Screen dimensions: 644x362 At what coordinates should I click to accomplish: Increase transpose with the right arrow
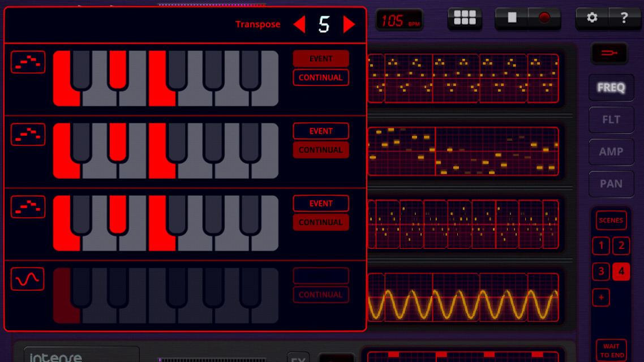coord(349,25)
